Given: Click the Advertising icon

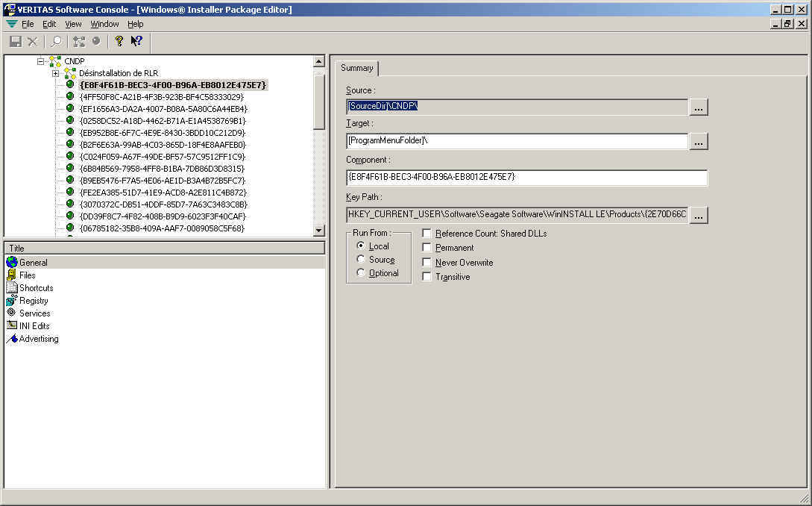Looking at the screenshot, I should [11, 339].
